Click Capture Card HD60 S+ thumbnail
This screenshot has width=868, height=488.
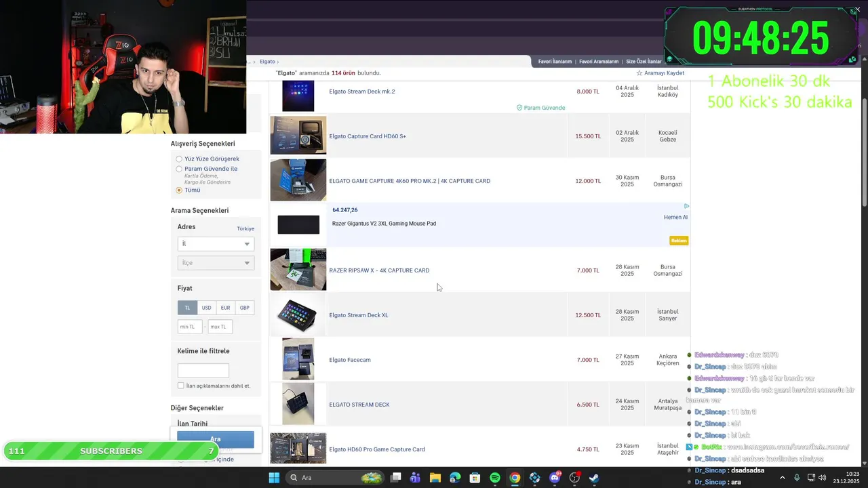point(298,136)
